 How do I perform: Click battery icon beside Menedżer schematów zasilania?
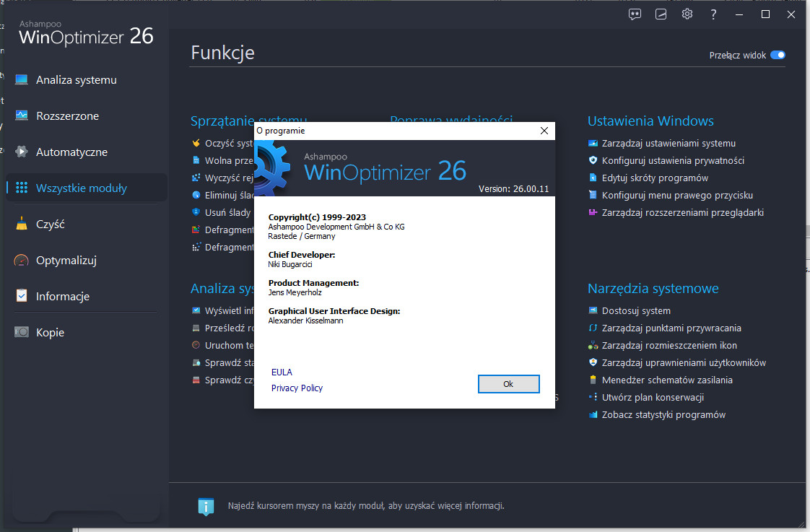(593, 380)
